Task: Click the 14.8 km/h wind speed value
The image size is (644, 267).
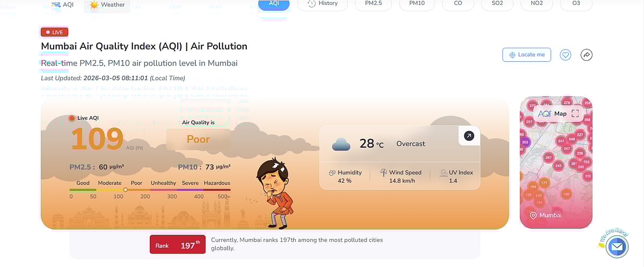Action: 402,181
